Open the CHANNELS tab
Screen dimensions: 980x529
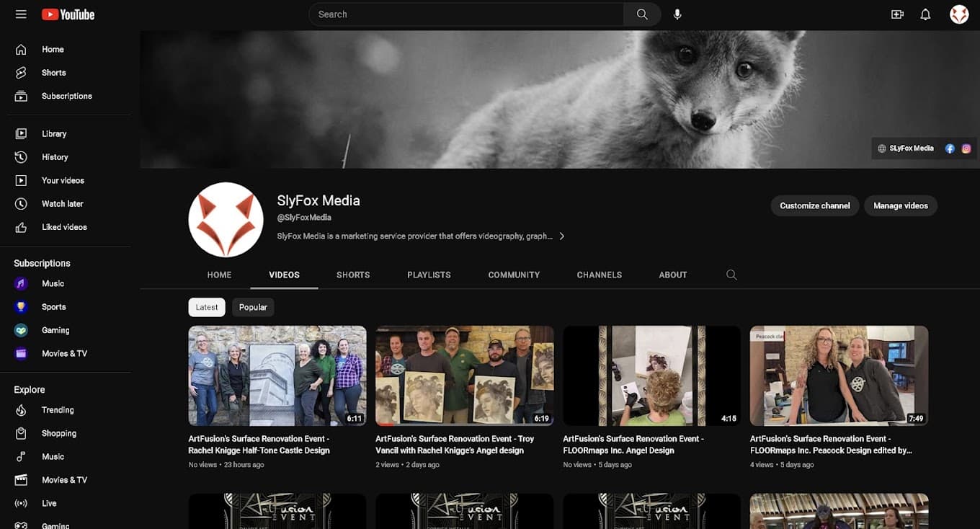(600, 275)
